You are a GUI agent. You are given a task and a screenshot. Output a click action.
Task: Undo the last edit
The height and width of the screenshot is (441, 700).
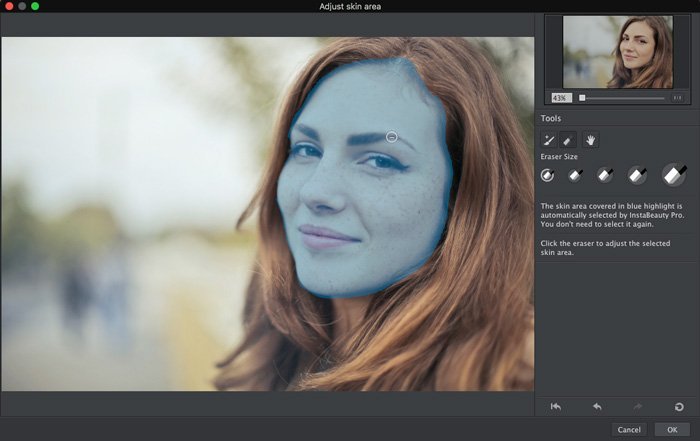[597, 406]
